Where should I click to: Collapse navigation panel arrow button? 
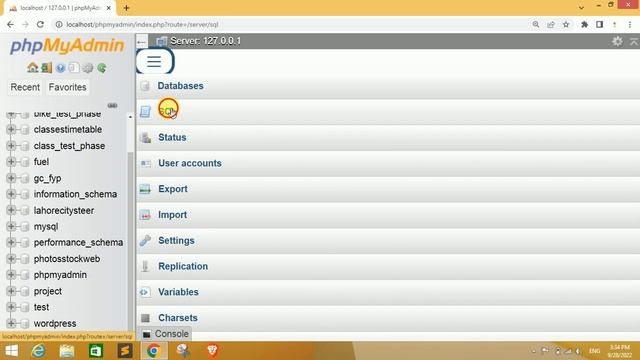(x=141, y=41)
